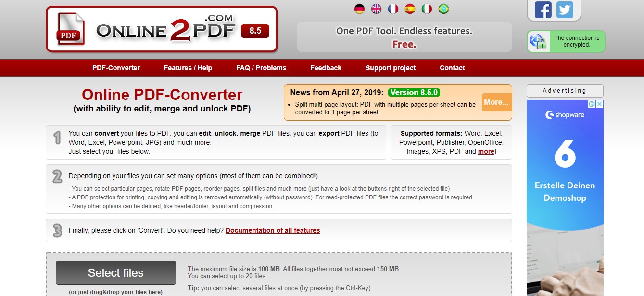Click the 'Online PDF-Converter' heading

coord(162,95)
